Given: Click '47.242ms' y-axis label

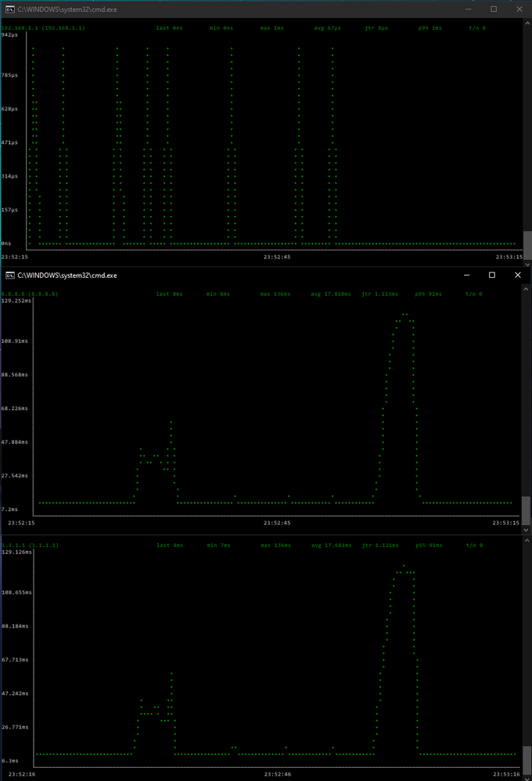Looking at the screenshot, I should [x=15, y=693].
